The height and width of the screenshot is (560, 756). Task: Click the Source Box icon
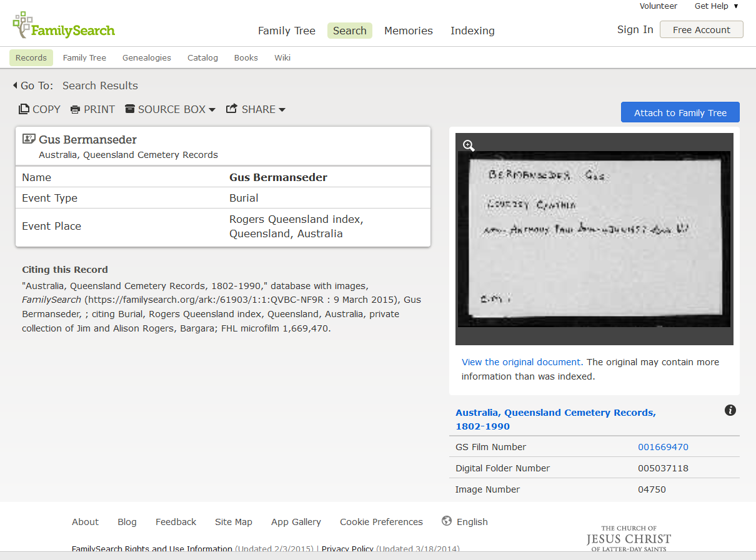pos(130,109)
